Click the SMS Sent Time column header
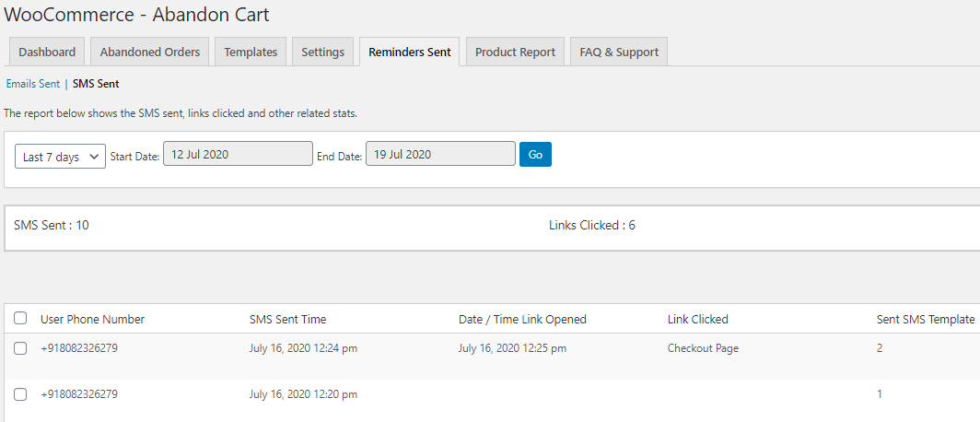 click(x=287, y=320)
